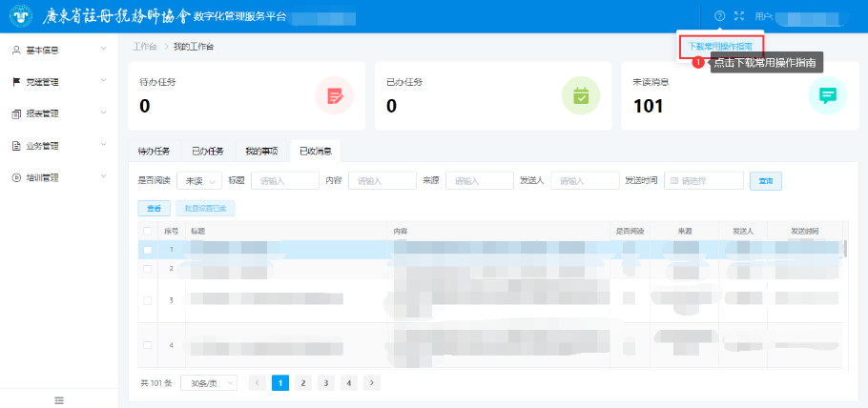The image size is (868, 408).
Task: Click the teal unread messages chat icon
Action: click(x=827, y=95)
